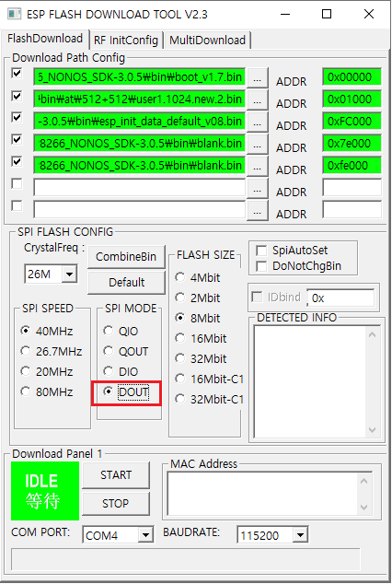Select 32Mbit-C1 flash size
This screenshot has width=392, height=584.
tap(209, 399)
